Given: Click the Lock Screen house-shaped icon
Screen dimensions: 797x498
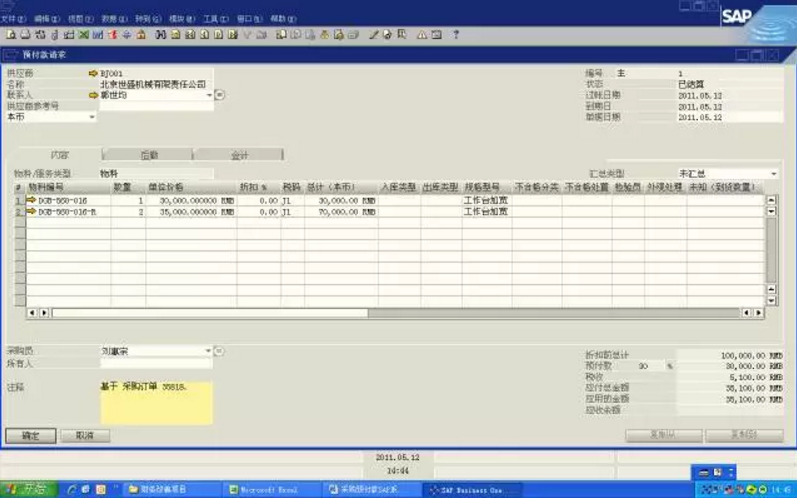Looking at the screenshot, I should pos(141,35).
